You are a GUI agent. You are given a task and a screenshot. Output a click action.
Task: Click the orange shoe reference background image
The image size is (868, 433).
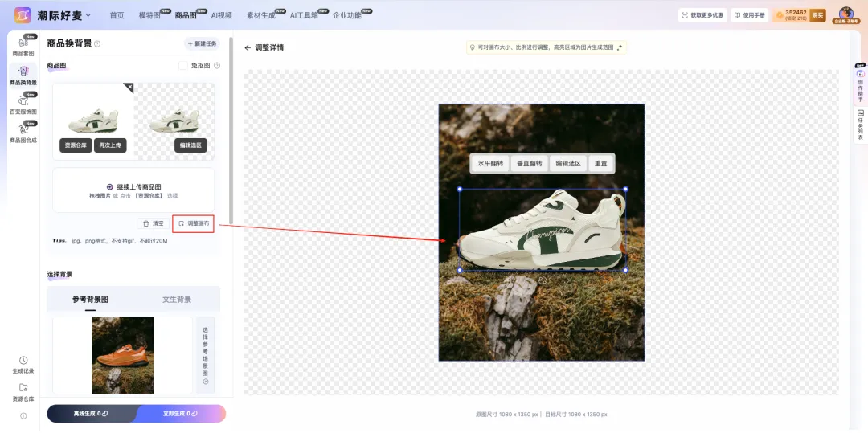pyautogui.click(x=122, y=355)
